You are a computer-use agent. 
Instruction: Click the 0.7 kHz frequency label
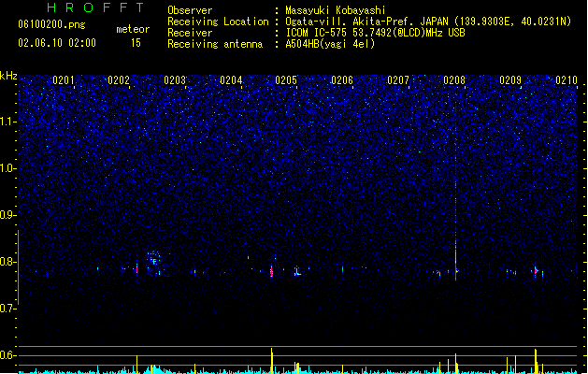click(x=8, y=309)
